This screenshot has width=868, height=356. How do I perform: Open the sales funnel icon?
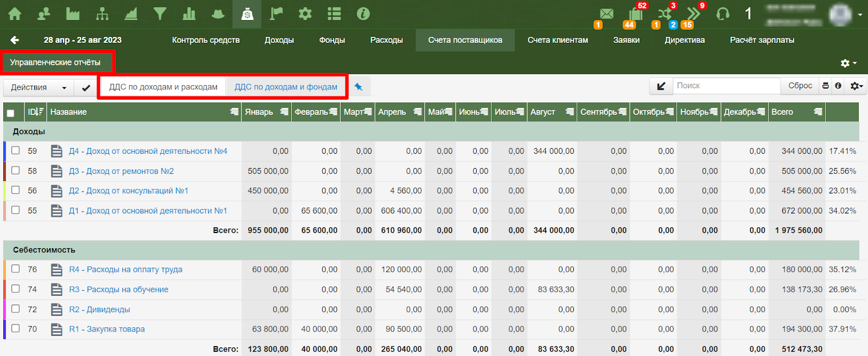[160, 14]
